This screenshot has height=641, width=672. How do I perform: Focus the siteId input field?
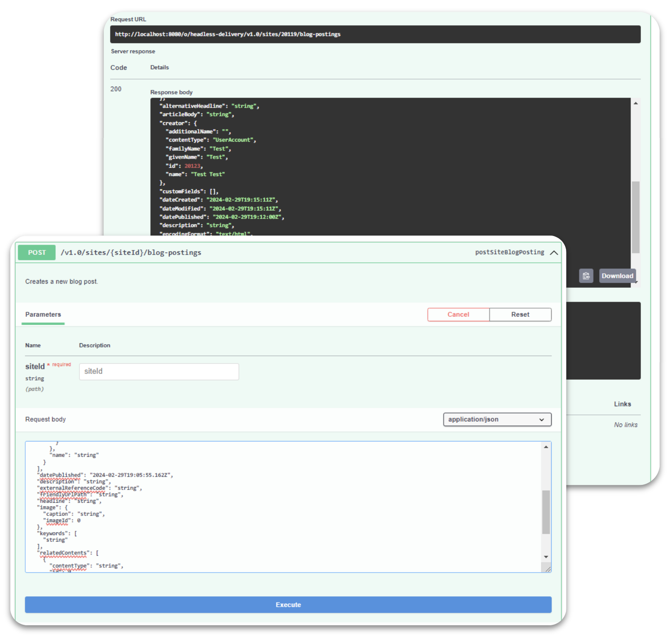pyautogui.click(x=159, y=372)
